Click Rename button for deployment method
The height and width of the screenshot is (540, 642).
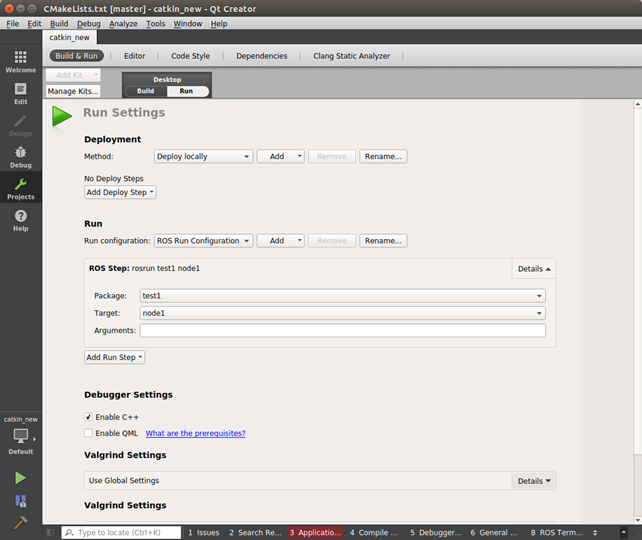[383, 156]
